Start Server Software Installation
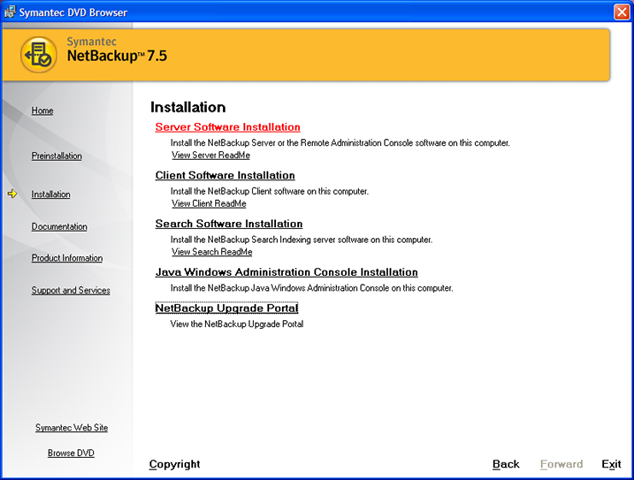 click(x=228, y=127)
